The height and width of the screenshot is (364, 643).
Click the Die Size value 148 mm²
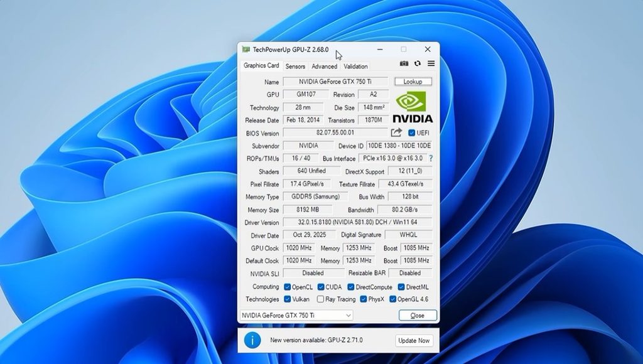point(373,107)
